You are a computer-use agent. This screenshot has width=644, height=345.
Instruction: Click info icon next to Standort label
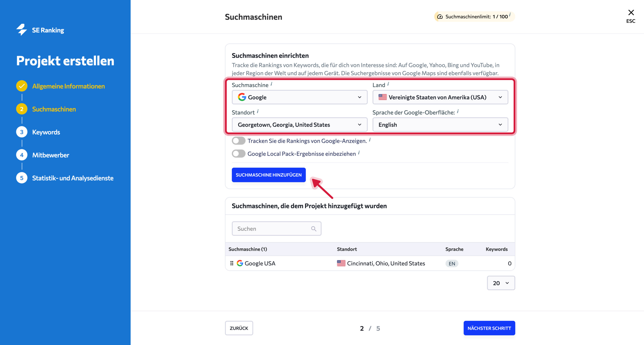tap(258, 112)
